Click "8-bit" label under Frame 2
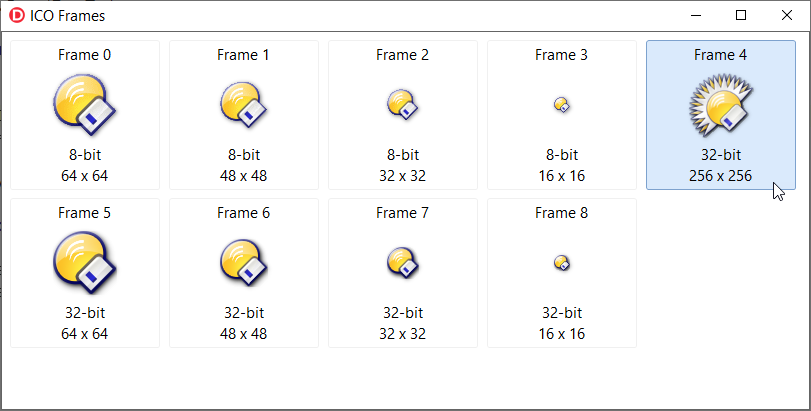 pyautogui.click(x=403, y=155)
